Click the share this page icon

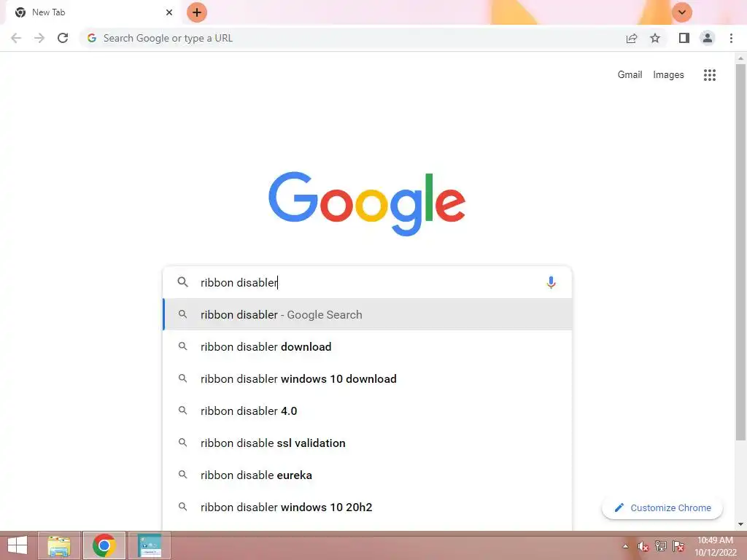(632, 38)
